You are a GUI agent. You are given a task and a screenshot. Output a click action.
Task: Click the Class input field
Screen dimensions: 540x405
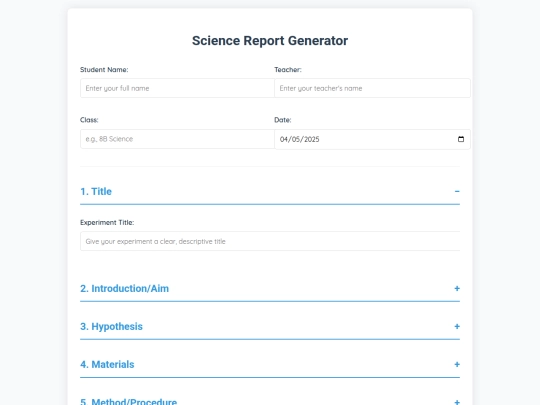coord(177,139)
